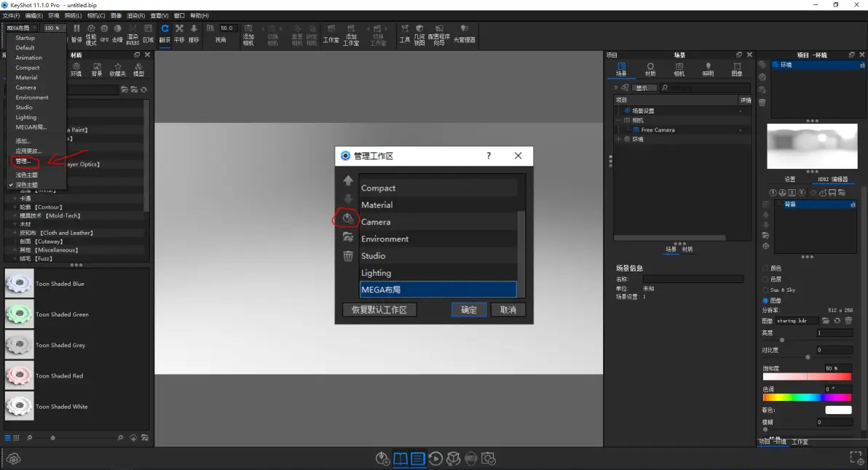Screen dimensions: 868x470
Task: Expand the 轮廓 [Contour] material category
Action: pos(15,207)
